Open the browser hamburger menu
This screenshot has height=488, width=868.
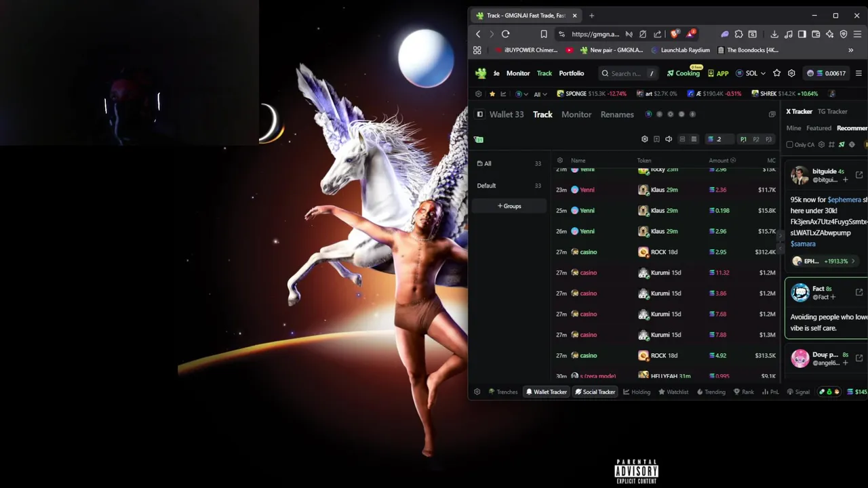click(858, 34)
